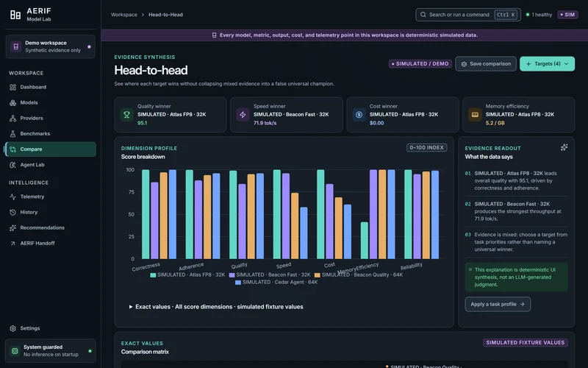This screenshot has height=368, width=588.
Task: Toggle the Cedar Agent 64K legend series
Action: pos(276,283)
